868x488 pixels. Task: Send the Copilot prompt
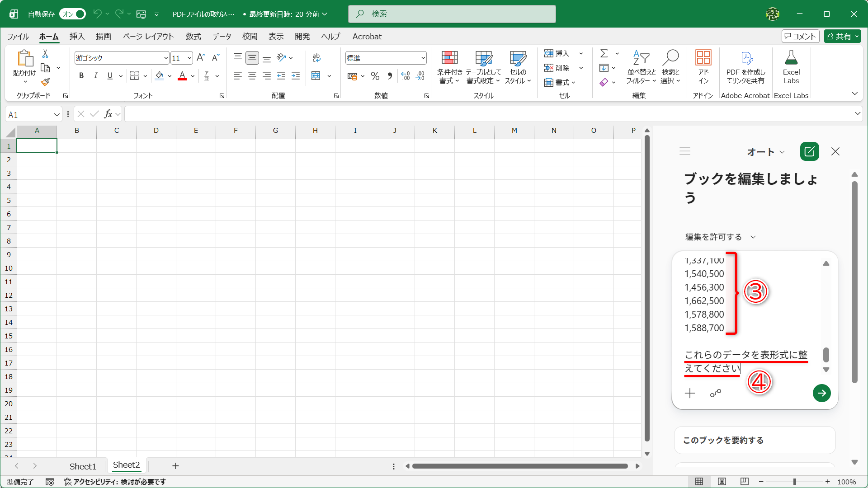[x=821, y=393]
